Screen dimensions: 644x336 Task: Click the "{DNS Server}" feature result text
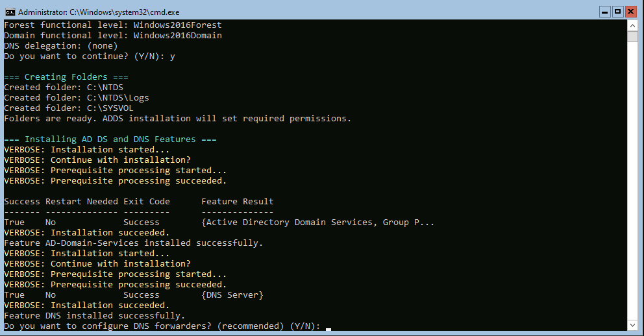pos(232,295)
